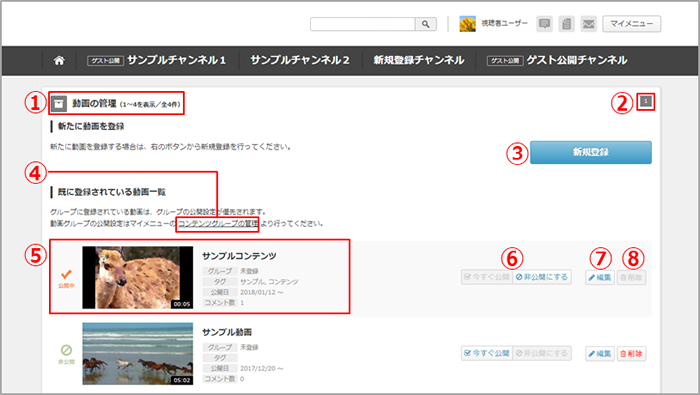Click the 2018/01/12 publish date
700x395 pixels.
pyautogui.click(x=262, y=292)
